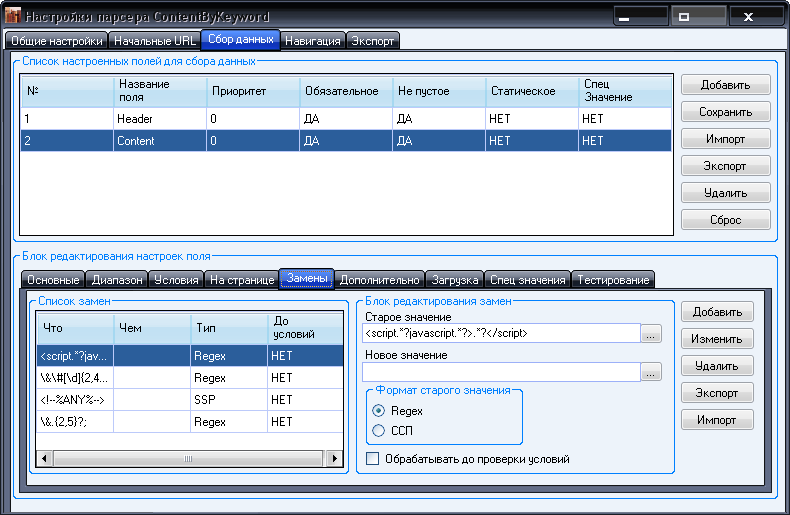This screenshot has height=515, width=790.
Task: Click Сохранить button for fields list
Action: 726,112
